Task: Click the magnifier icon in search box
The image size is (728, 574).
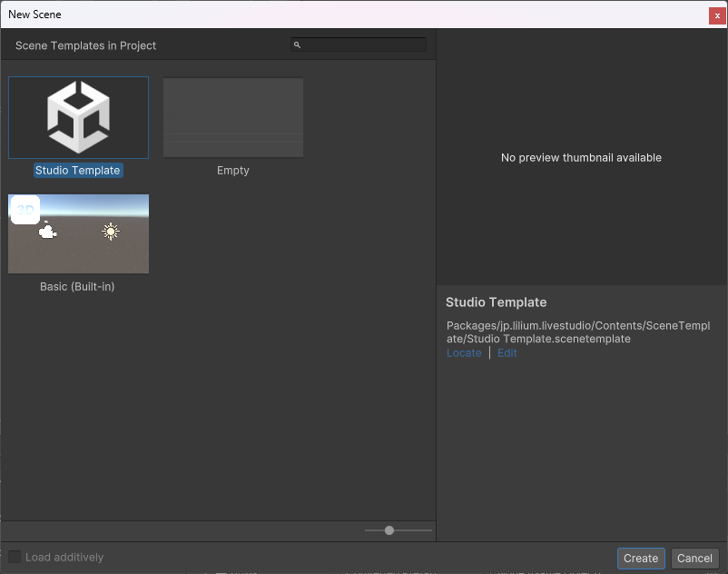Action: coord(297,45)
